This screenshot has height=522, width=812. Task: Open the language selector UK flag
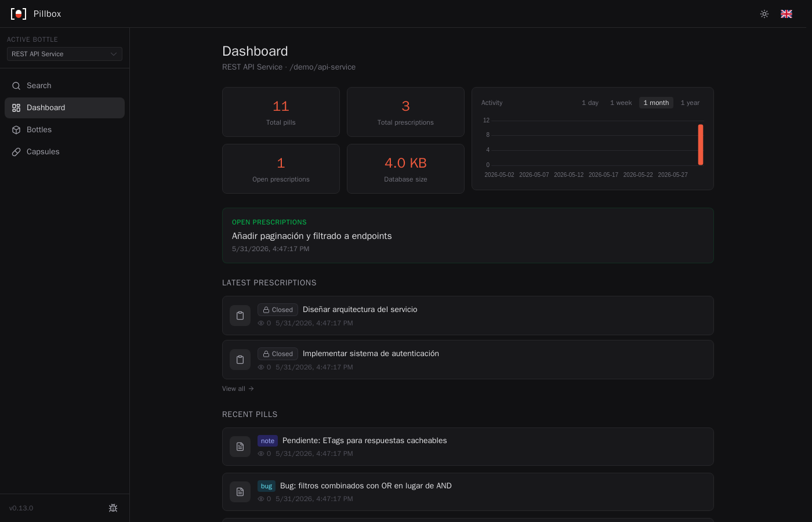[786, 14]
